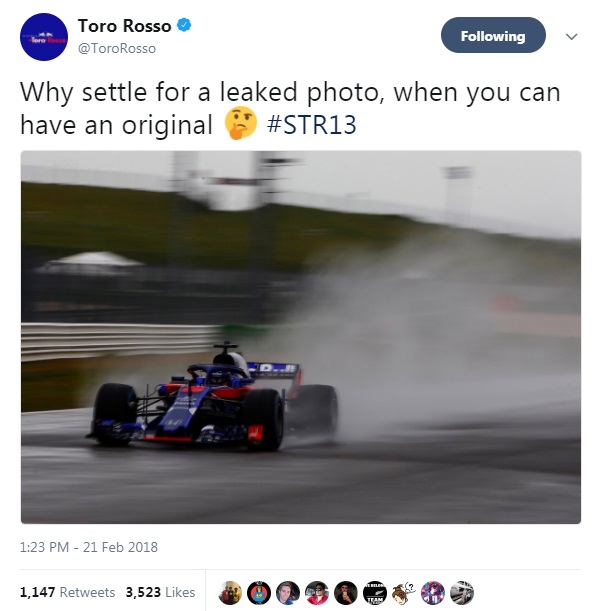603x611 pixels.
Task: Open first liker avatar with yellow shirts
Action: pos(230,593)
